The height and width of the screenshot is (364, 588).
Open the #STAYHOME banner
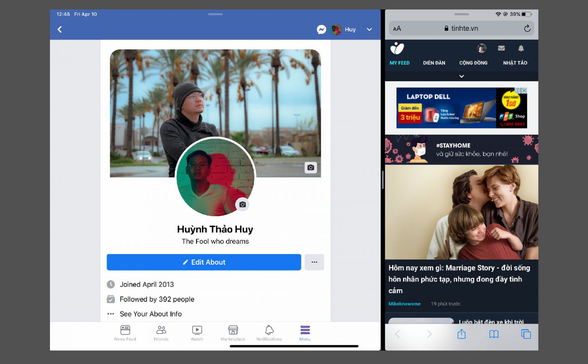point(462,149)
